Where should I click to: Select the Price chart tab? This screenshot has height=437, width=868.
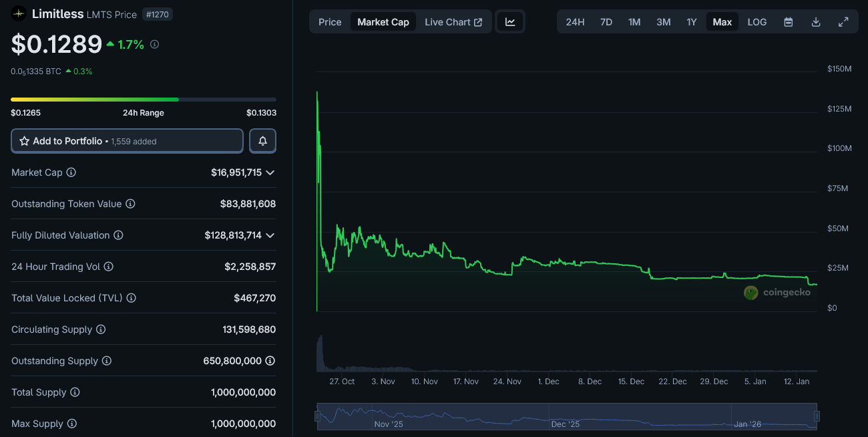pos(330,22)
